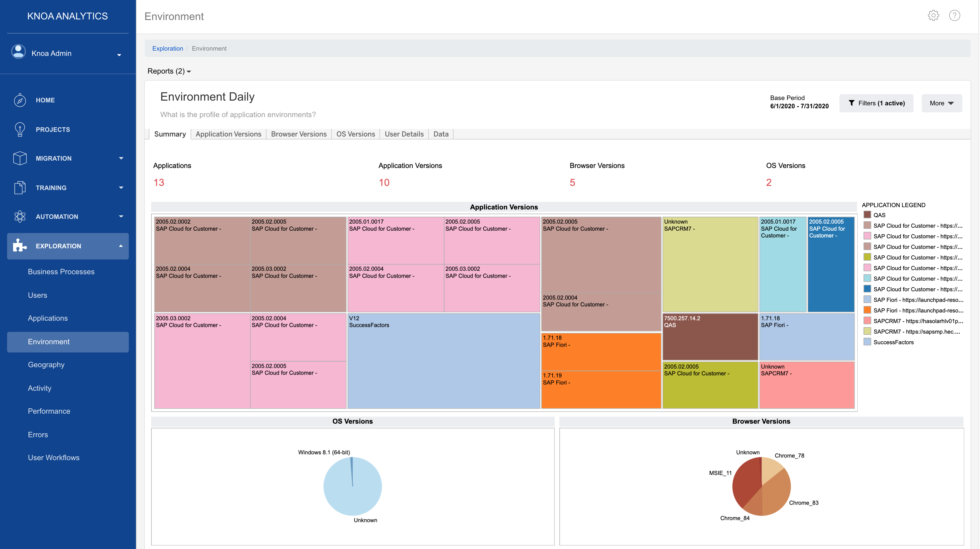
Task: Open the settings gear icon
Action: pyautogui.click(x=933, y=16)
